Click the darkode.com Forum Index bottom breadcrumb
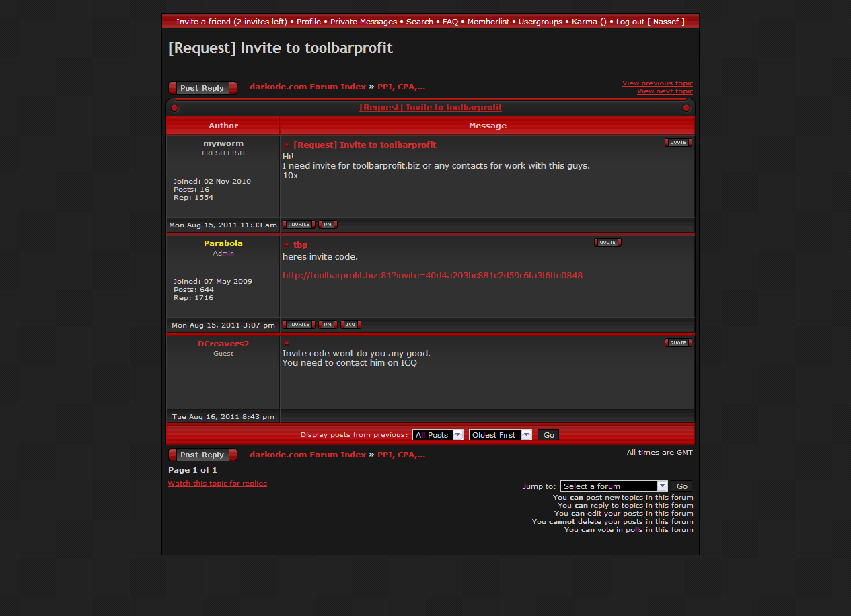Viewport: 851px width, 616px height. 307,455
